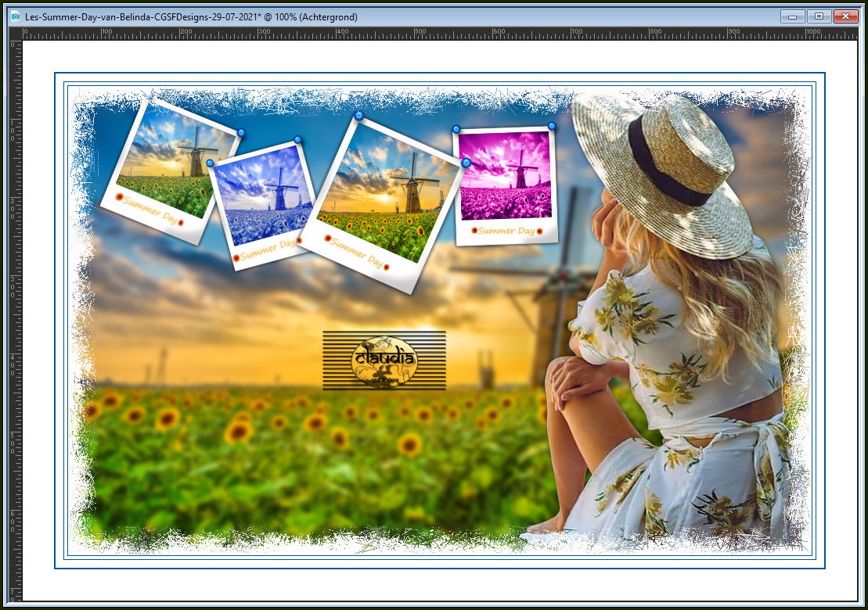The image size is (868, 610).
Task: Click the 'Summer Day' text on magenta polaroid
Action: pos(506,231)
